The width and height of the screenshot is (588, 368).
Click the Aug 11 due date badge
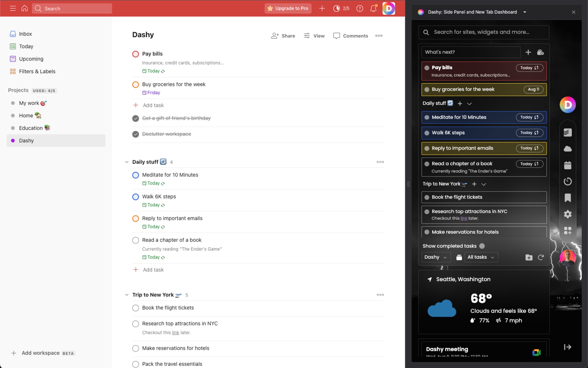533,89
